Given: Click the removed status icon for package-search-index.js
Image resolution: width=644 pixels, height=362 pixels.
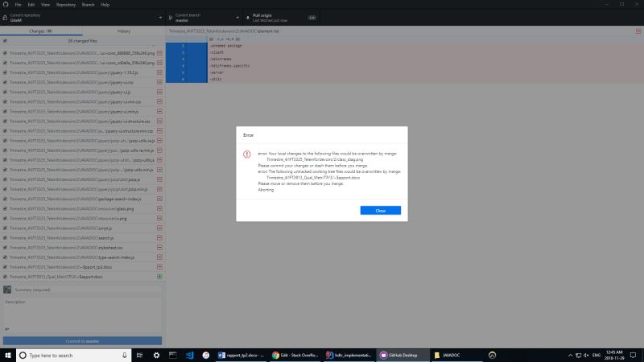Looking at the screenshot, I should tap(159, 199).
